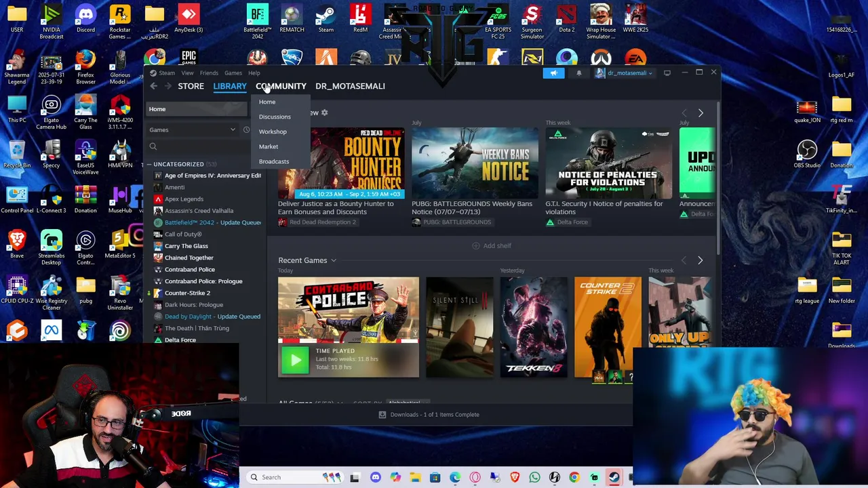Show recent activity with the clock icon
Image resolution: width=868 pixels, height=488 pixels.
coord(246,129)
